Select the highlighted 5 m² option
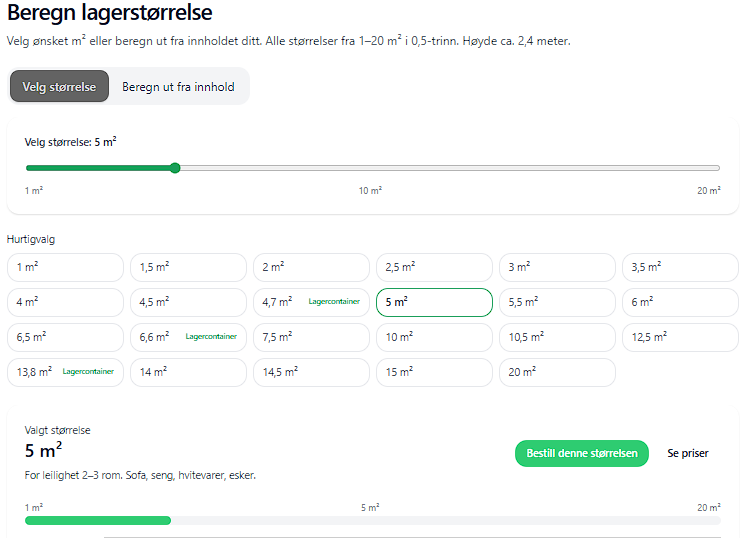 434,302
